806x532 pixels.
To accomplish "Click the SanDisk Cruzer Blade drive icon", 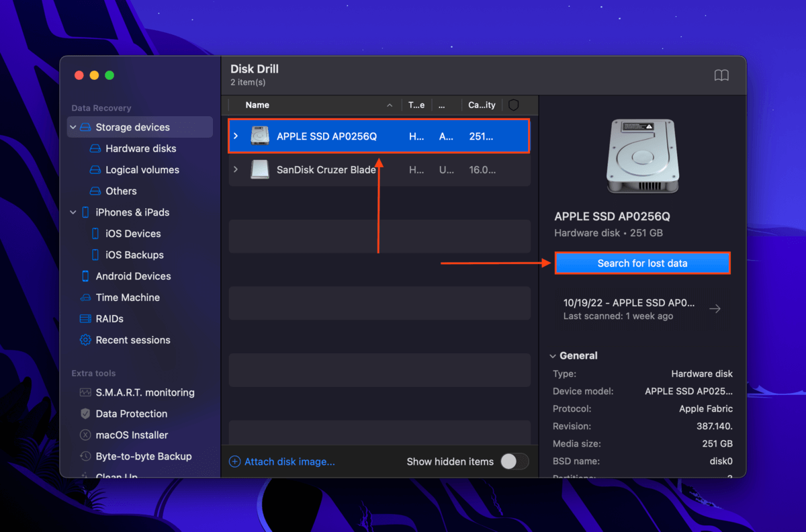I will pos(260,169).
